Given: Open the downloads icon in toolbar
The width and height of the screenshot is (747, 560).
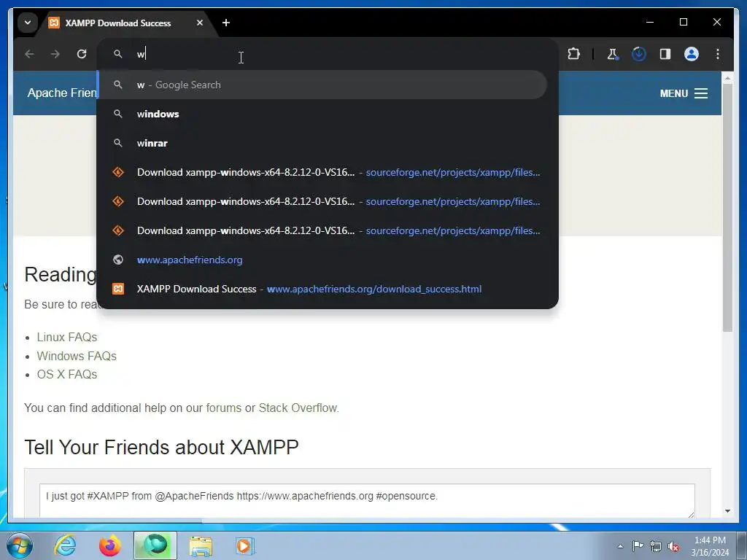Looking at the screenshot, I should click(x=639, y=54).
